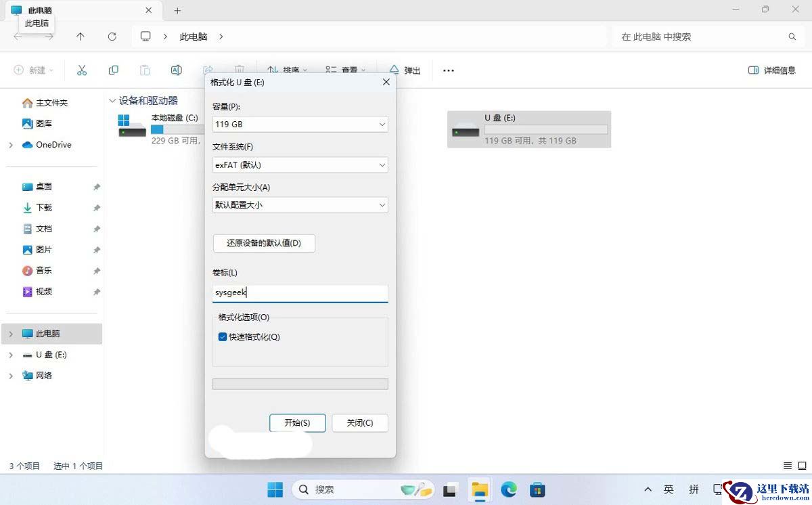Select the Downloads folder in sidebar
Screen dimensions: 812x505
coord(44,208)
